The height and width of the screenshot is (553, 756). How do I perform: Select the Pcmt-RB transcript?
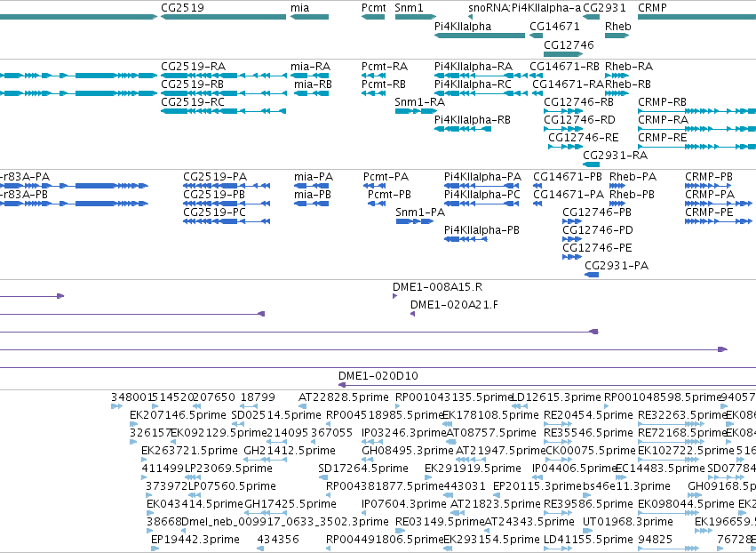373,93
